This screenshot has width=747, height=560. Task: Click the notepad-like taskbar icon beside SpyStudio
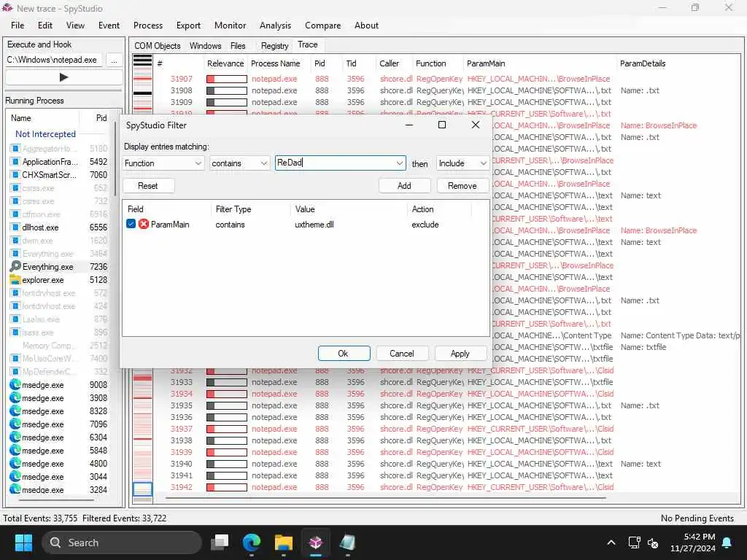point(347,542)
